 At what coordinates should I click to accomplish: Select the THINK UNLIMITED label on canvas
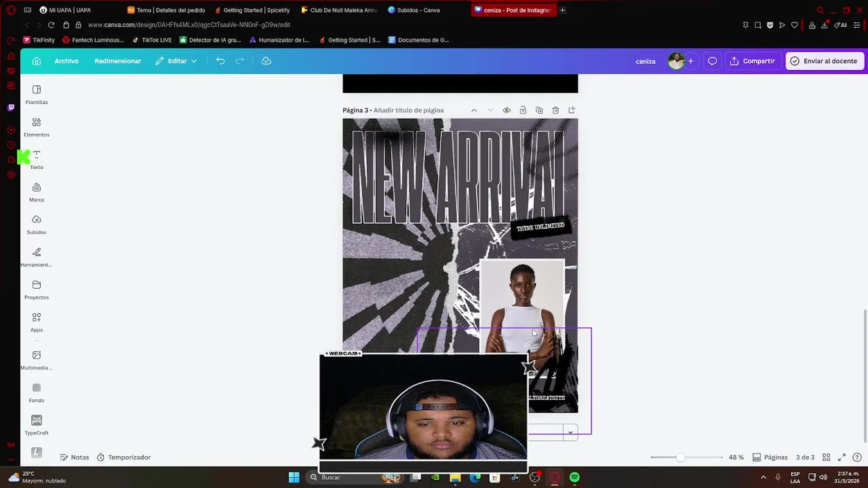tap(540, 227)
